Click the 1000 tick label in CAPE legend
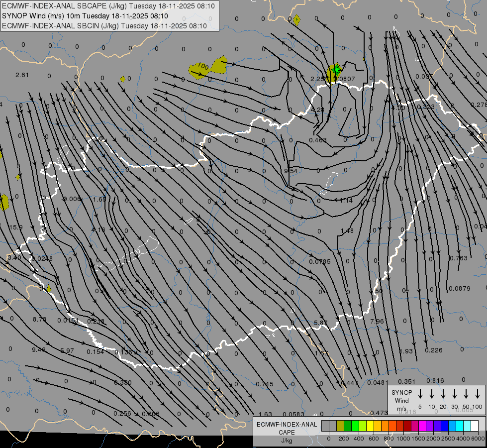The image size is (487, 448). [403, 439]
